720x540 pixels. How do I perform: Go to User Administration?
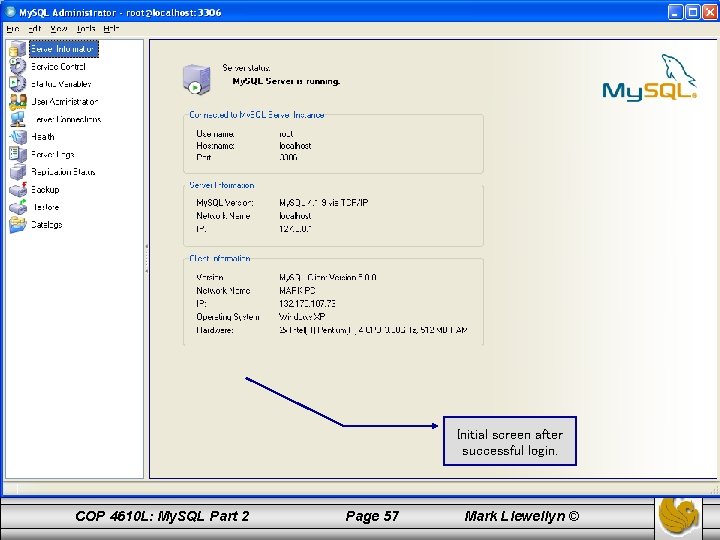[x=64, y=101]
